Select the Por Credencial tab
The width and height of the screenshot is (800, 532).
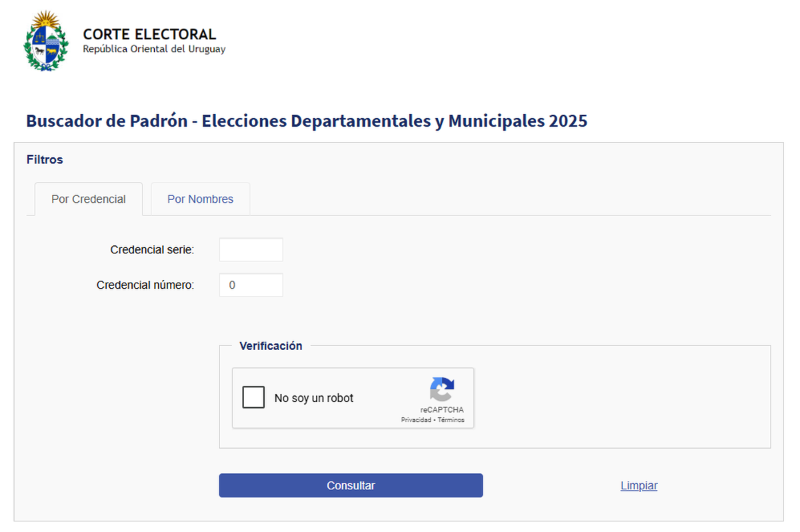click(x=88, y=199)
